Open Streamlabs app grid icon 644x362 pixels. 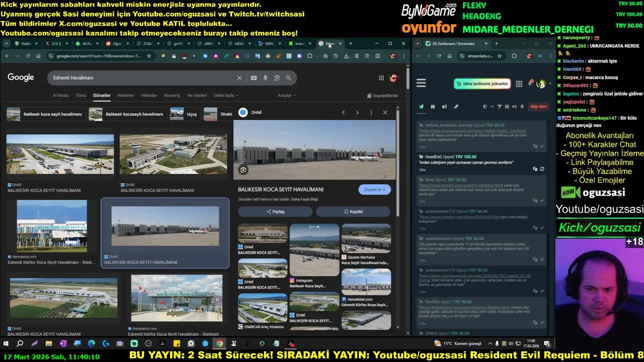coord(519,83)
